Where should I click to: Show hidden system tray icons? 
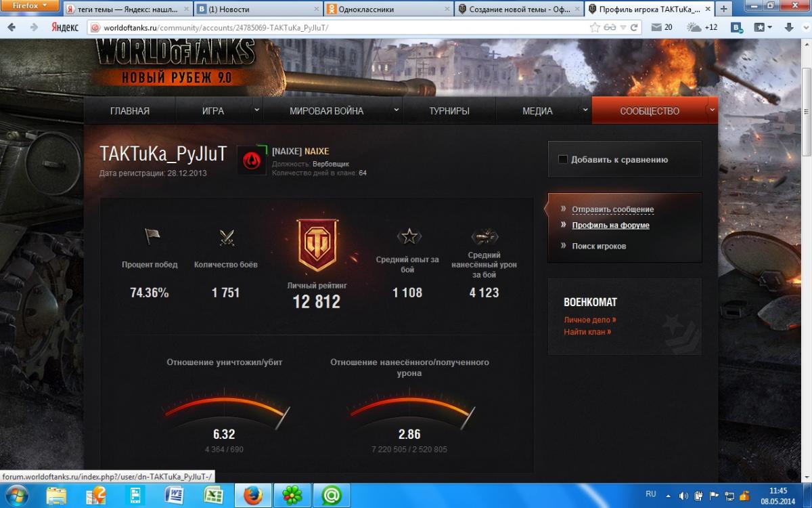[668, 495]
